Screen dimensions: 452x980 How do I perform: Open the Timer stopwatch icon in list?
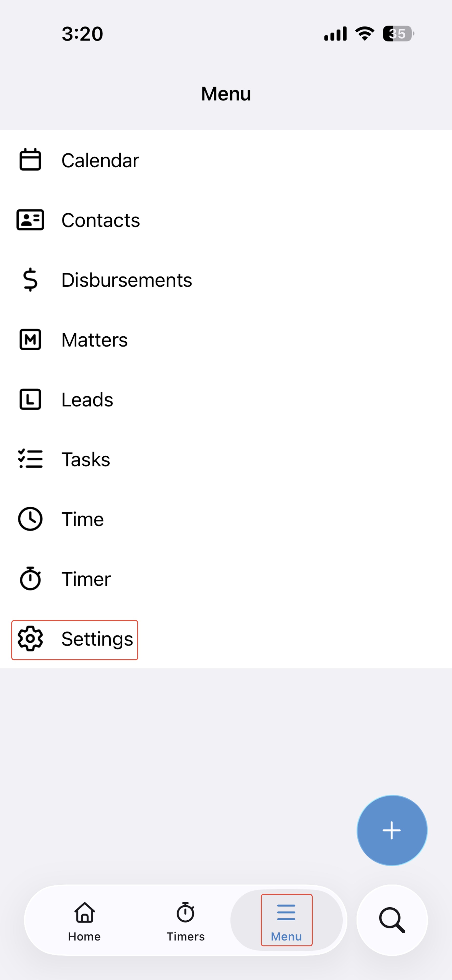pos(30,579)
